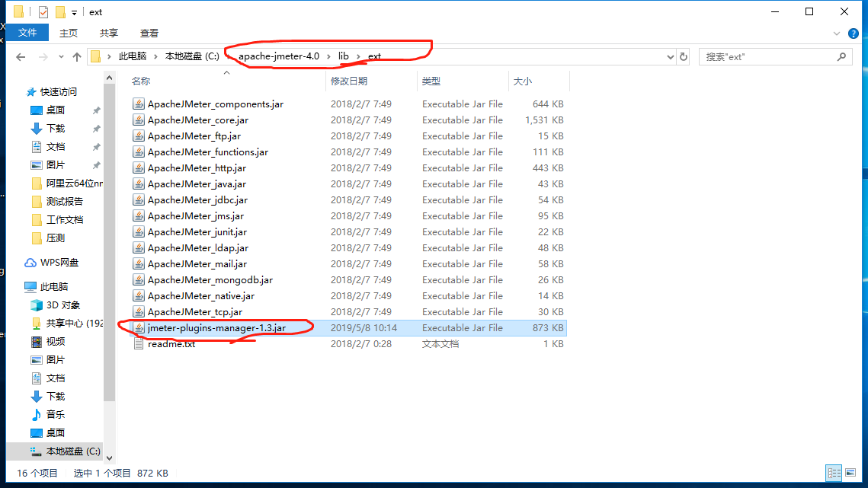
Task: Open 快速访问 in the navigation pane
Action: 58,92
